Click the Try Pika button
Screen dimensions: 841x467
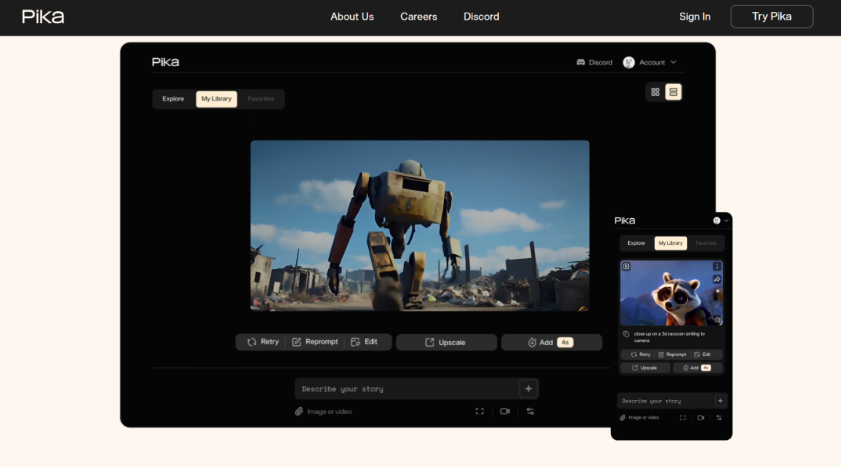pos(771,16)
